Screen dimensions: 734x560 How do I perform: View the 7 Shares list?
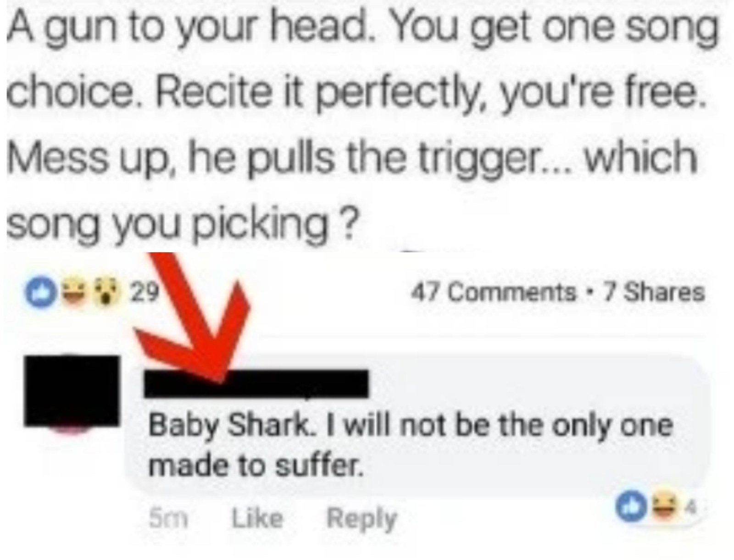[x=654, y=292]
